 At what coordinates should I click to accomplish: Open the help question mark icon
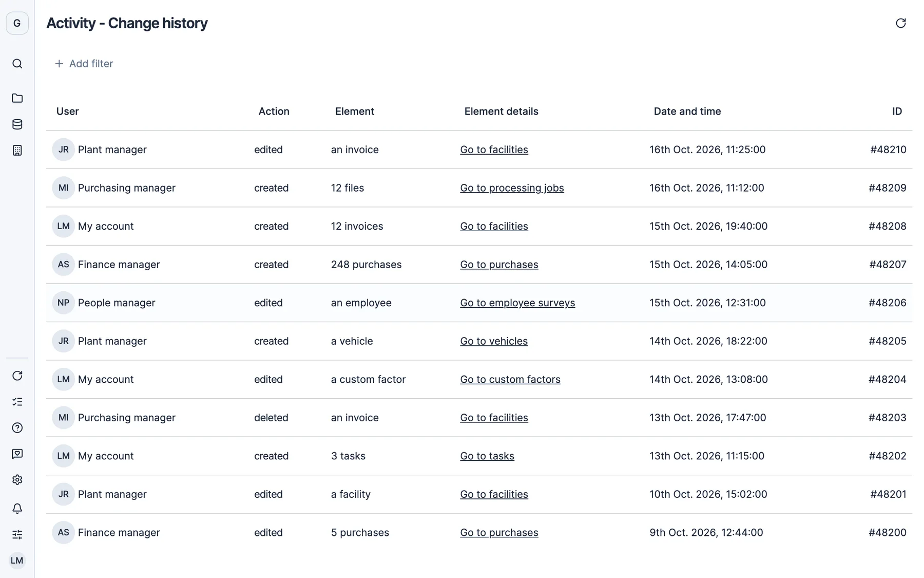tap(17, 428)
